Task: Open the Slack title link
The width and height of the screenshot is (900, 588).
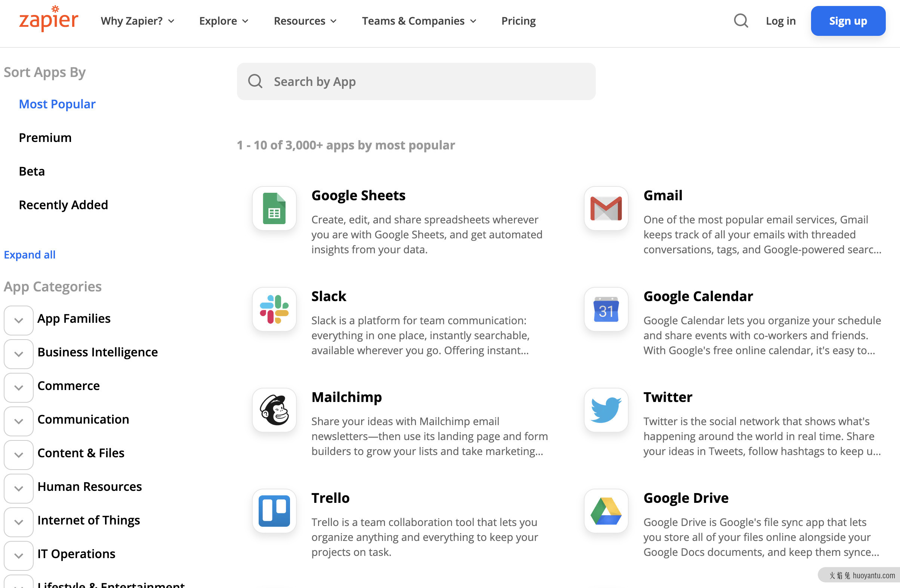Action: 329,296
